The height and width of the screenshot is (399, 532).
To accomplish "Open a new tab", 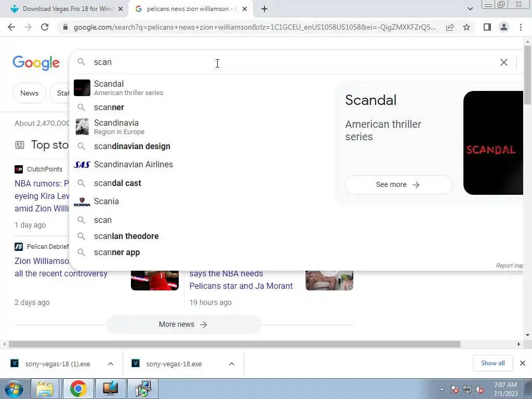I will pos(264,9).
